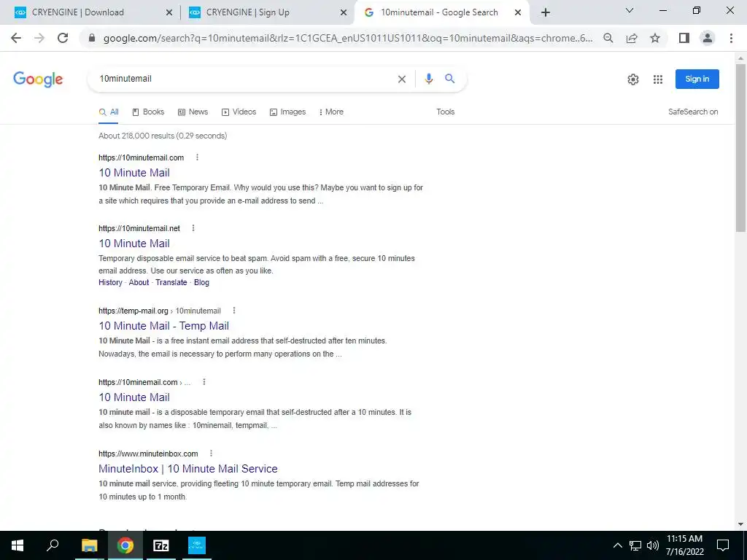Open the zoom magnifier in address bar
This screenshot has height=560, width=747.
(608, 38)
